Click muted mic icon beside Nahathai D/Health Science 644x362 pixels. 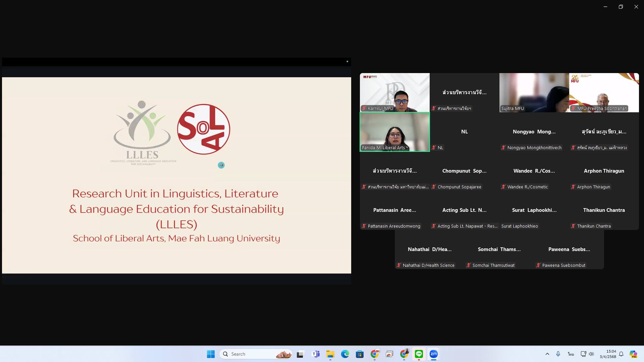click(399, 265)
